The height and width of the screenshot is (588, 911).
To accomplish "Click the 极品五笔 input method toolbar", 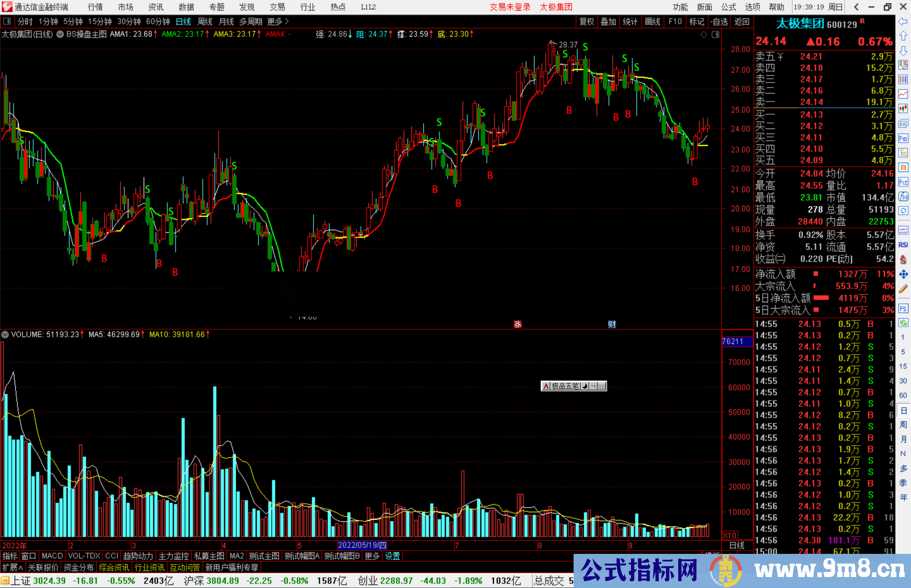I will 574,386.
